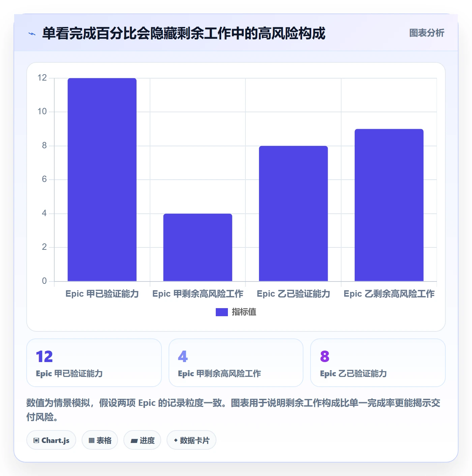Click the x-axis label Epic 乙已验证能力

tap(293, 294)
